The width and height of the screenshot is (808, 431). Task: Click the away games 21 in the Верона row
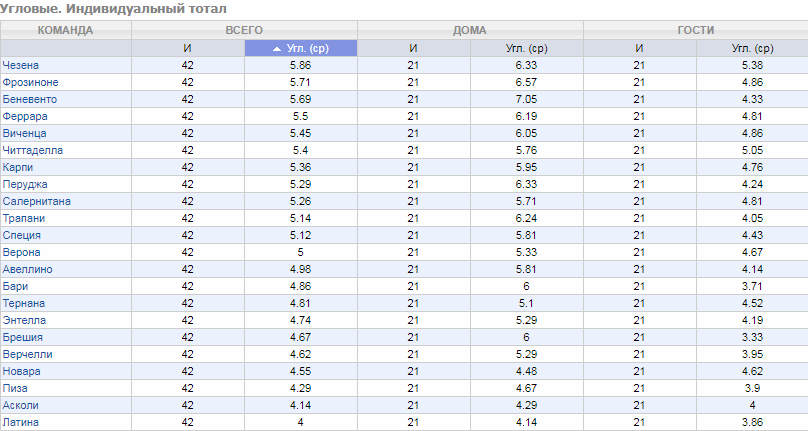tap(639, 252)
